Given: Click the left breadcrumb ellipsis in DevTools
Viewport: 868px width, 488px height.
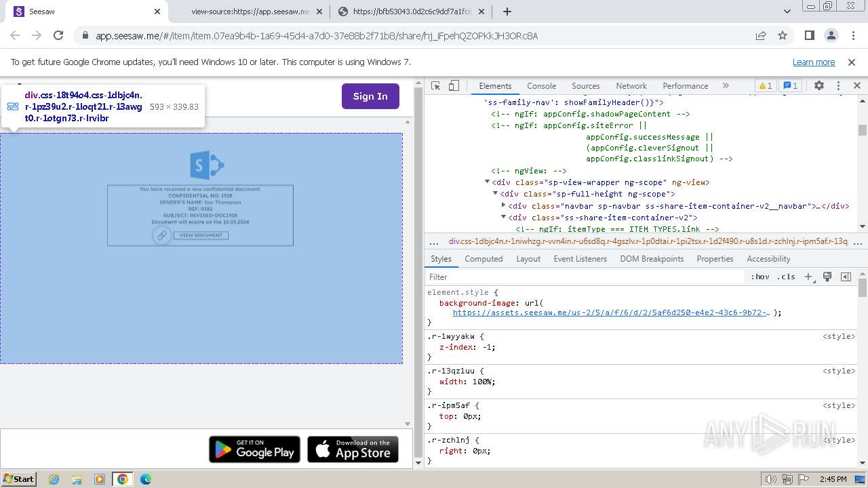Looking at the screenshot, I should pyautogui.click(x=434, y=241).
